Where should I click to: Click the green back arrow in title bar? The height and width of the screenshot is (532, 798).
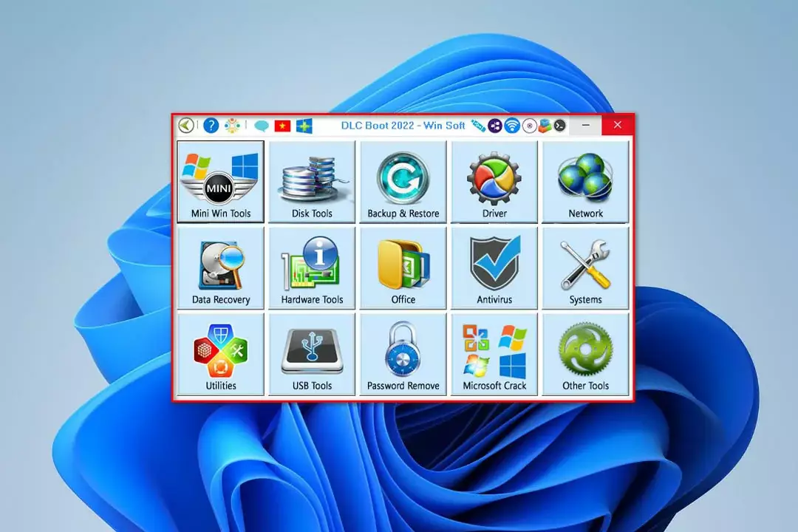coord(186,126)
